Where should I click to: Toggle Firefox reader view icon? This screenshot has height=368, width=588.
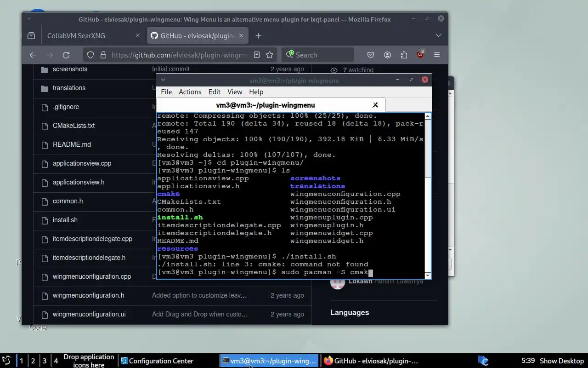coord(257,55)
